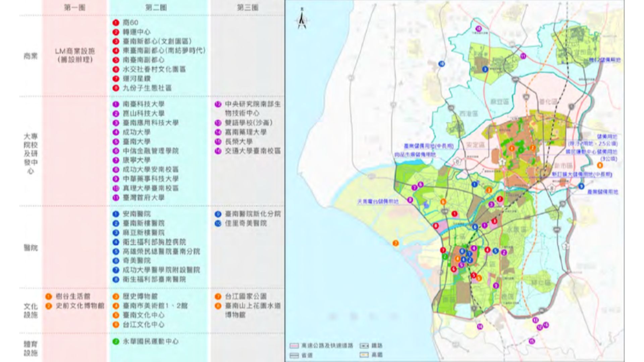Select the 麻豆新樓醫院 entry
Screen dimensions: 644x362
[x=144, y=233]
